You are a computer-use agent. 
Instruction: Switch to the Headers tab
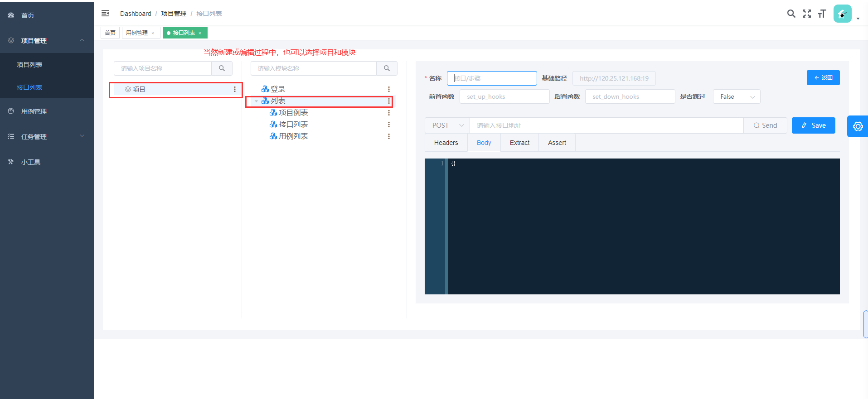pos(446,143)
